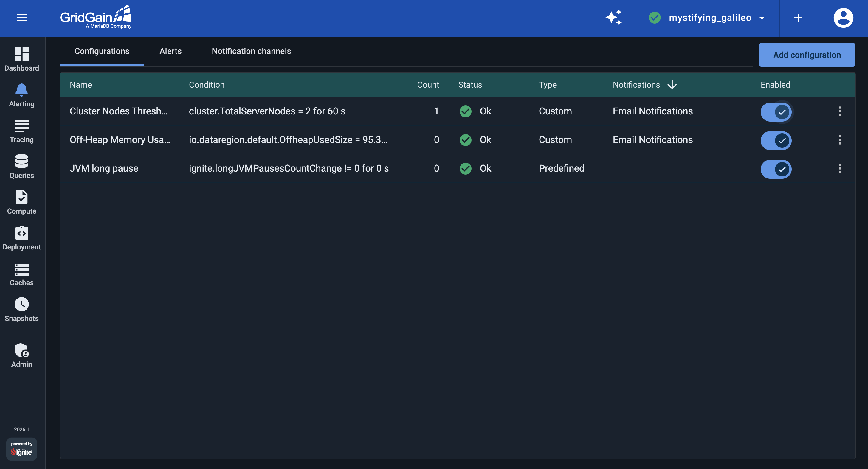Open Admin in the sidebar

(x=21, y=355)
